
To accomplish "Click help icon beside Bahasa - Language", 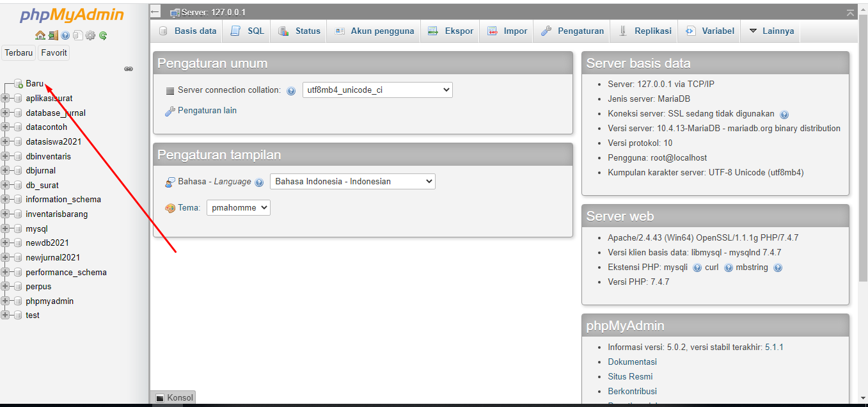I will click(x=259, y=182).
